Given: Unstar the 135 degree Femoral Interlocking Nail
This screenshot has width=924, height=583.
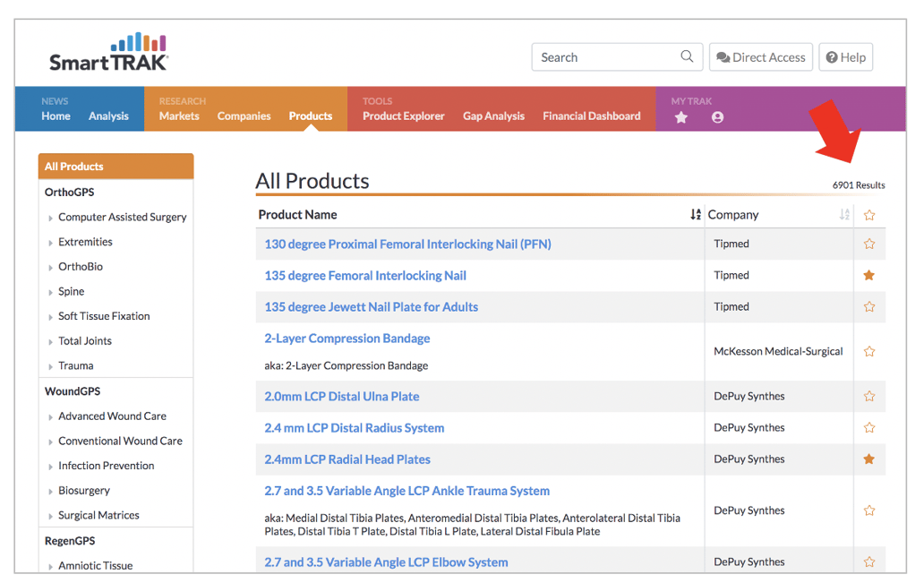Looking at the screenshot, I should (869, 275).
